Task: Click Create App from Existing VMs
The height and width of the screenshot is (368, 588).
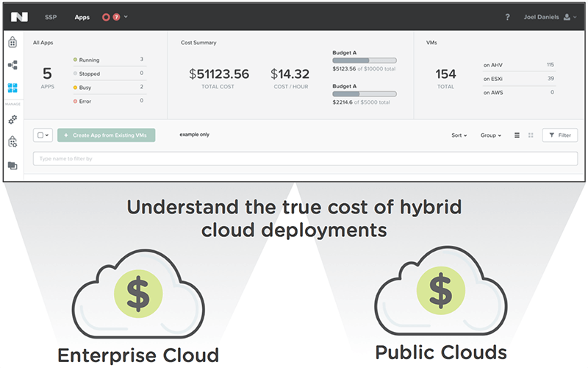Action: click(106, 135)
